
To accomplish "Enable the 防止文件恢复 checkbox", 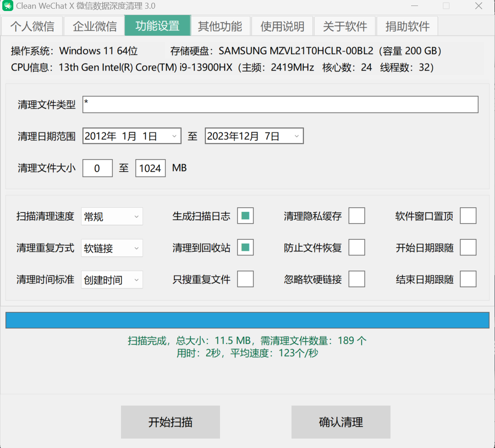I will click(x=357, y=247).
